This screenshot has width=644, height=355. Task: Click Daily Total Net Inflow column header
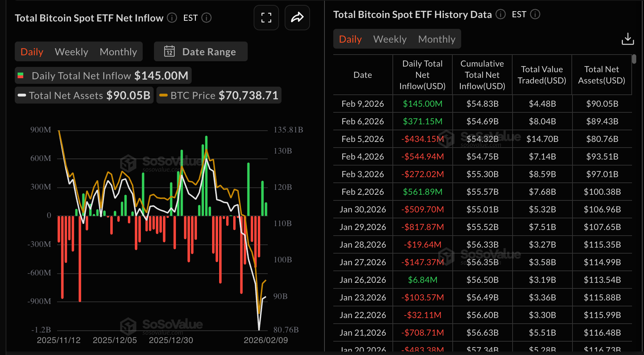(x=422, y=75)
